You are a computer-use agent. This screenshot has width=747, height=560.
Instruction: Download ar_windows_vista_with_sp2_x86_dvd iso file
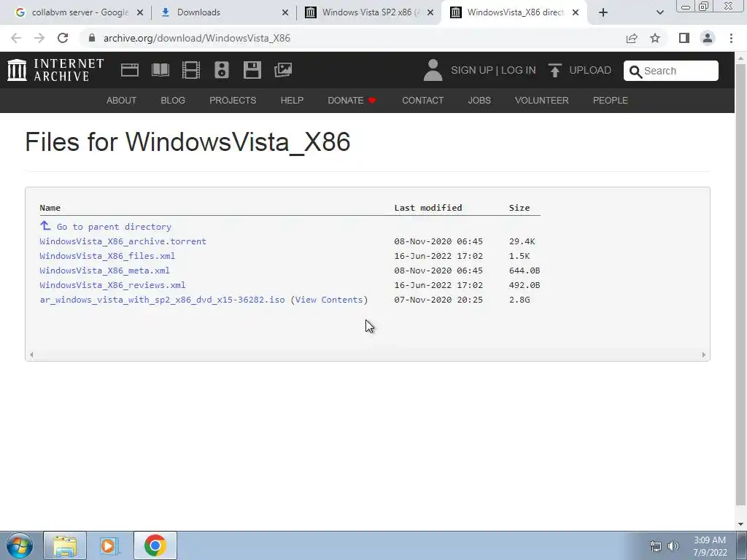click(x=162, y=300)
